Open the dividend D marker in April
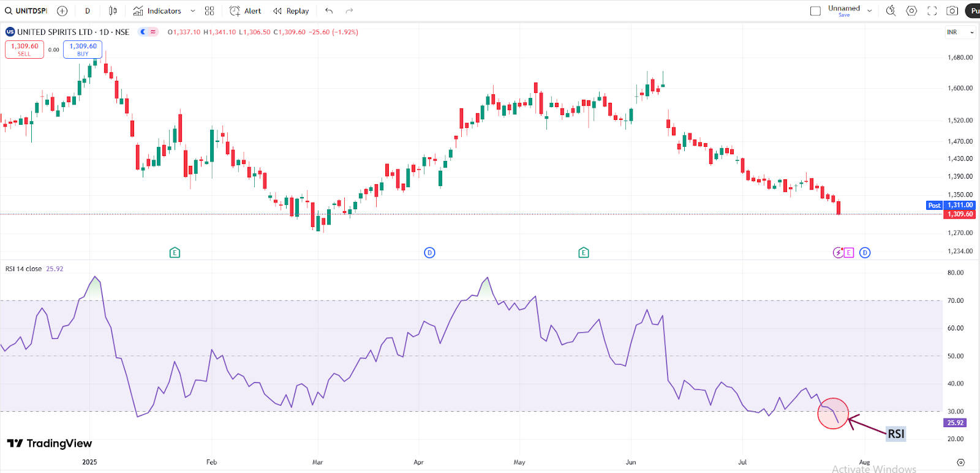Viewport: 980px width, 473px height. [429, 252]
